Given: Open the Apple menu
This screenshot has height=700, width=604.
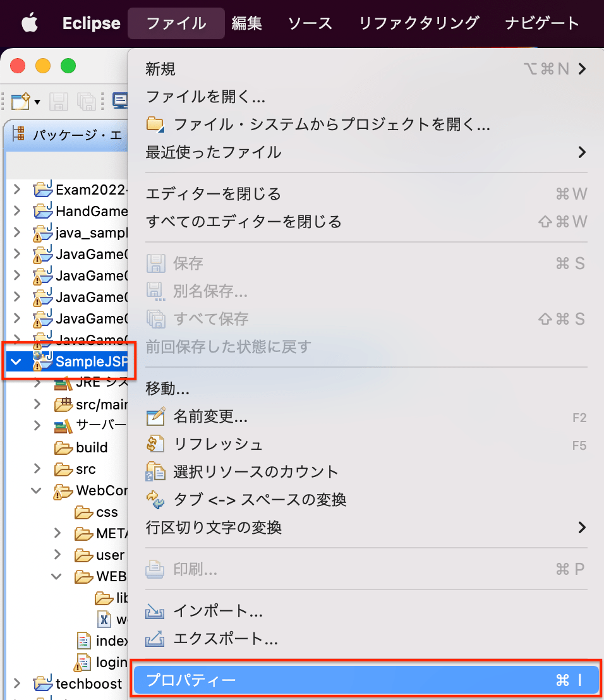Looking at the screenshot, I should 30,23.
